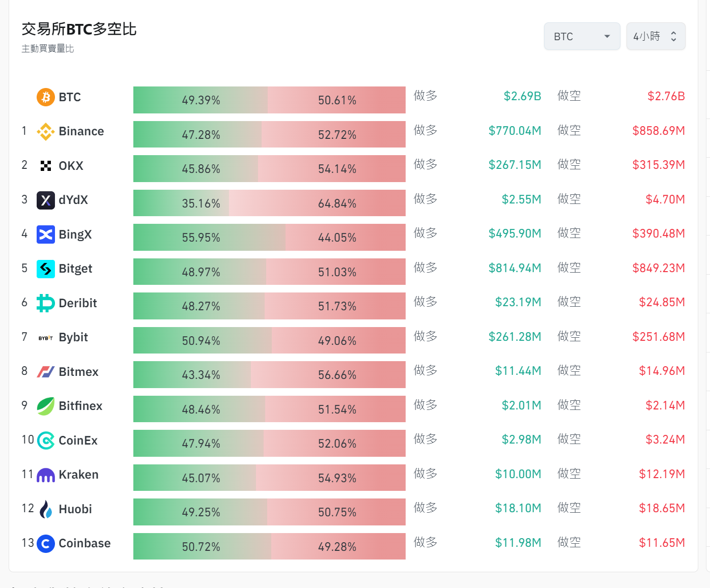
Task: Click the Kraken exchange logo
Action: 46,475
